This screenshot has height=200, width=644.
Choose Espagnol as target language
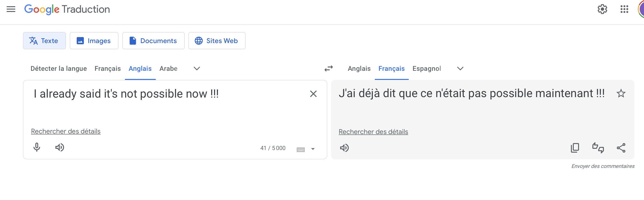[426, 68]
